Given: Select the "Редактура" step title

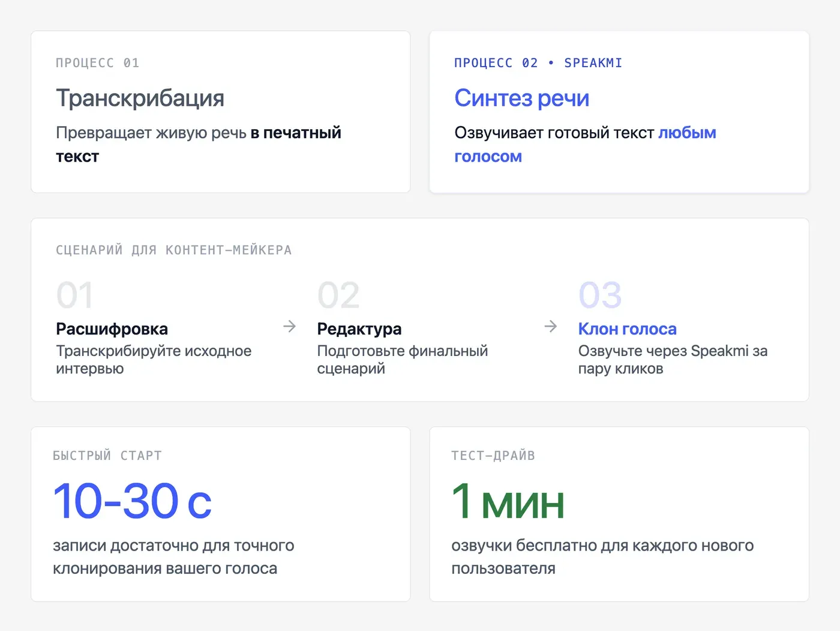Looking at the screenshot, I should 359,329.
